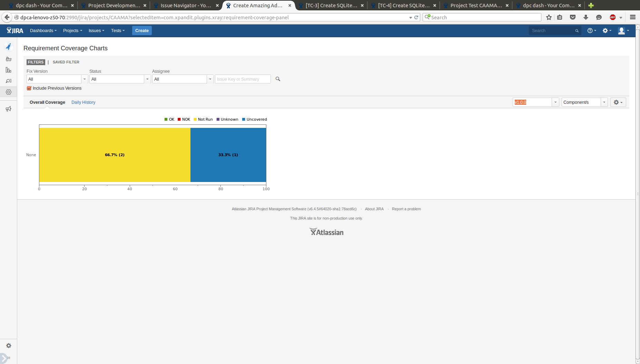Click in the Issue Key or Summary field

coord(243,79)
